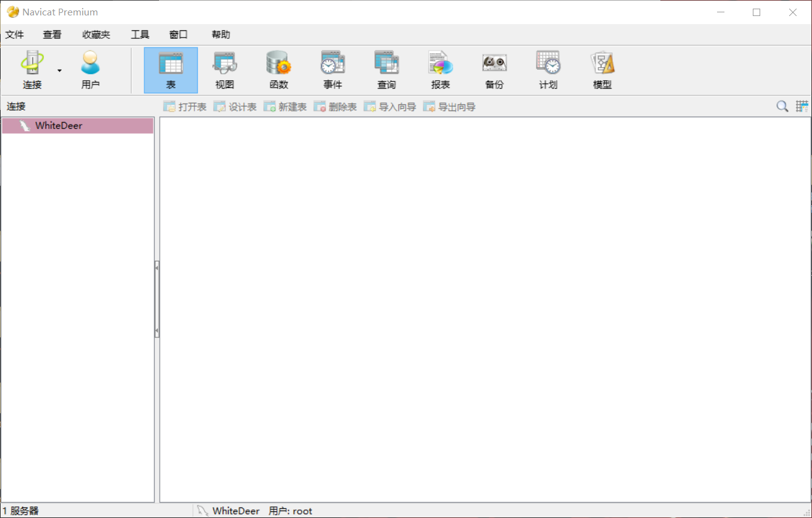Launch the 导入向导 (Import Wizard)
812x518 pixels.
pyautogui.click(x=390, y=107)
